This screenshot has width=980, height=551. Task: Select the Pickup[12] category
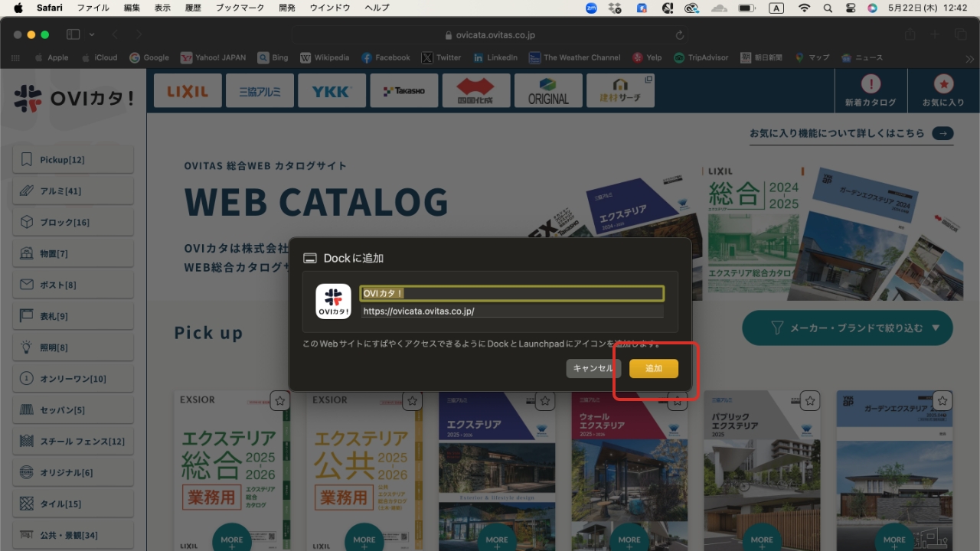coord(73,159)
